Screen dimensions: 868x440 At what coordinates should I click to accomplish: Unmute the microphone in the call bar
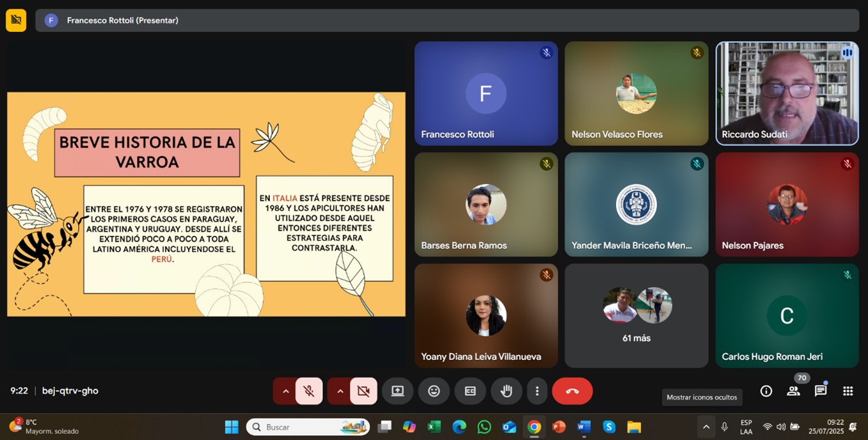pyautogui.click(x=309, y=391)
